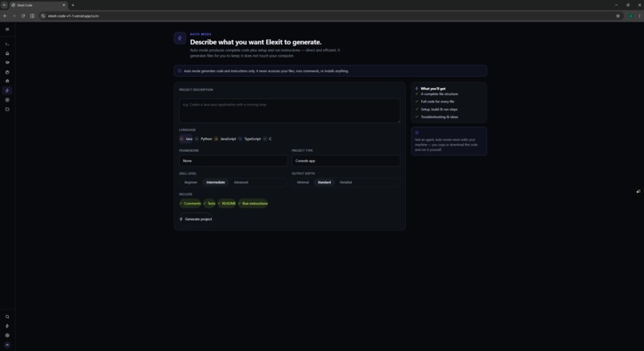Click the shield icon in Not an agent card
This screenshot has height=351, width=644.
click(417, 133)
